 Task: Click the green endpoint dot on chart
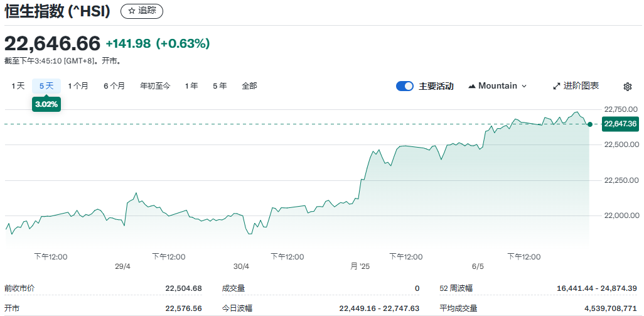pos(590,124)
